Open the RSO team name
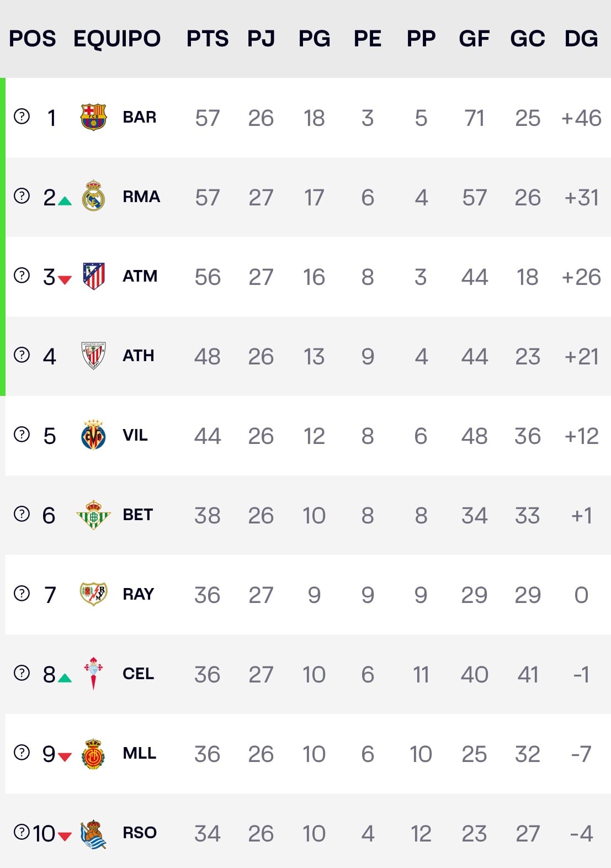This screenshot has height=868, width=611. (x=139, y=833)
